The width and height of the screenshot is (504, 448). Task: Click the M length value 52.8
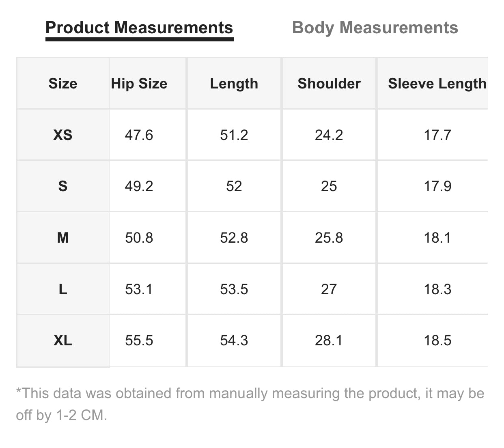tap(234, 237)
